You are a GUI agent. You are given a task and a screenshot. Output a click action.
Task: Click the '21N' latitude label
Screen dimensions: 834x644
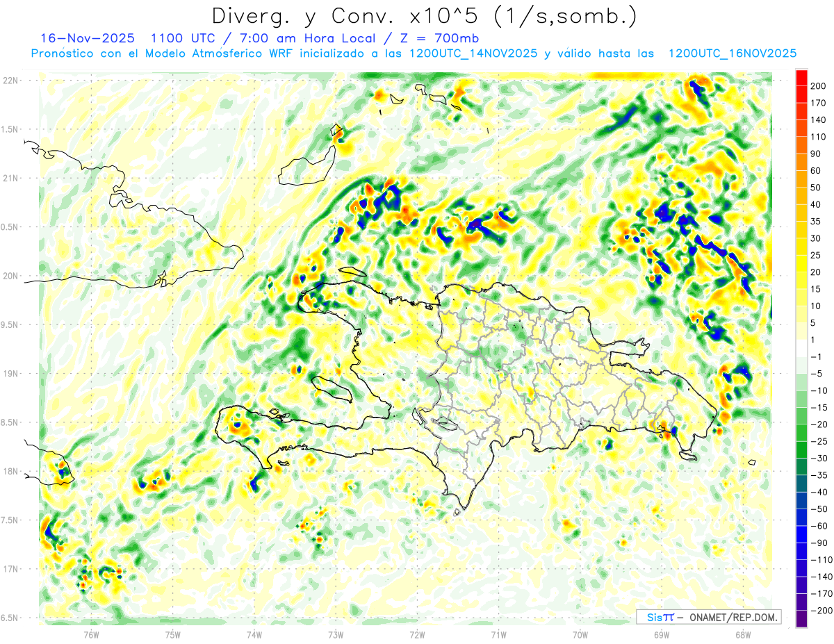click(9, 179)
